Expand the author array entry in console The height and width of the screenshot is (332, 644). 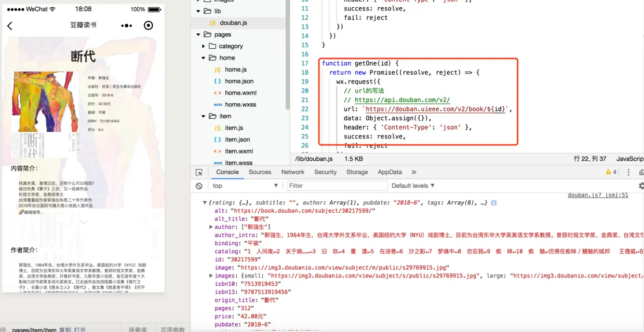[x=211, y=227]
